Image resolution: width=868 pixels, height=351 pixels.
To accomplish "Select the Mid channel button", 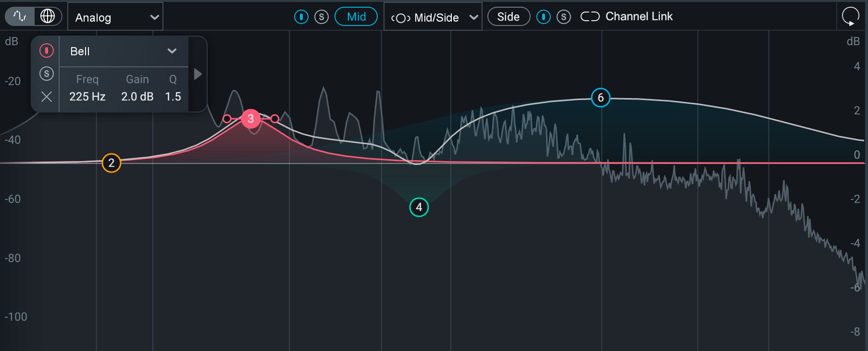I will 356,17.
